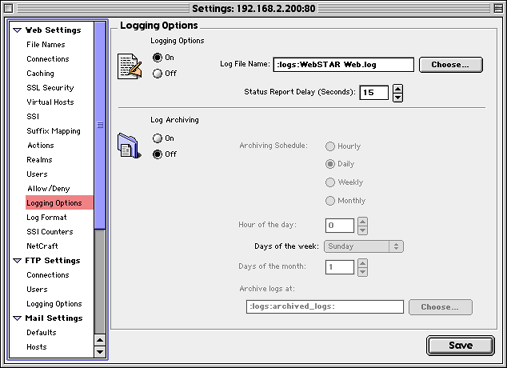This screenshot has height=368, width=507.
Task: Click the Log File Name field
Action: tap(343, 65)
